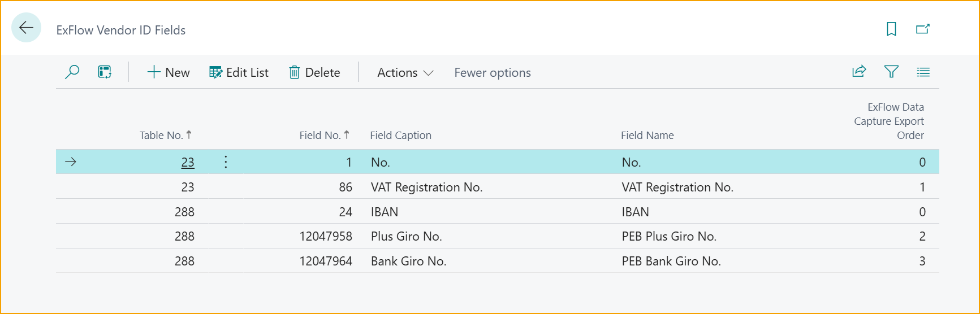Click the analysis view icon beside search

(105, 72)
